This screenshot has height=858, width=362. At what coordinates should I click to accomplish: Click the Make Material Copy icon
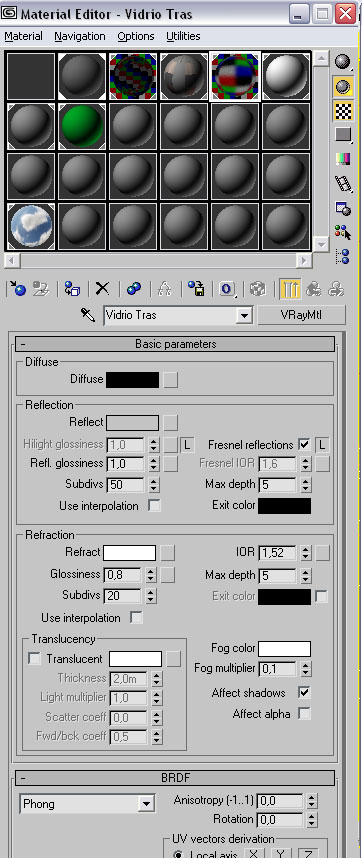click(134, 288)
